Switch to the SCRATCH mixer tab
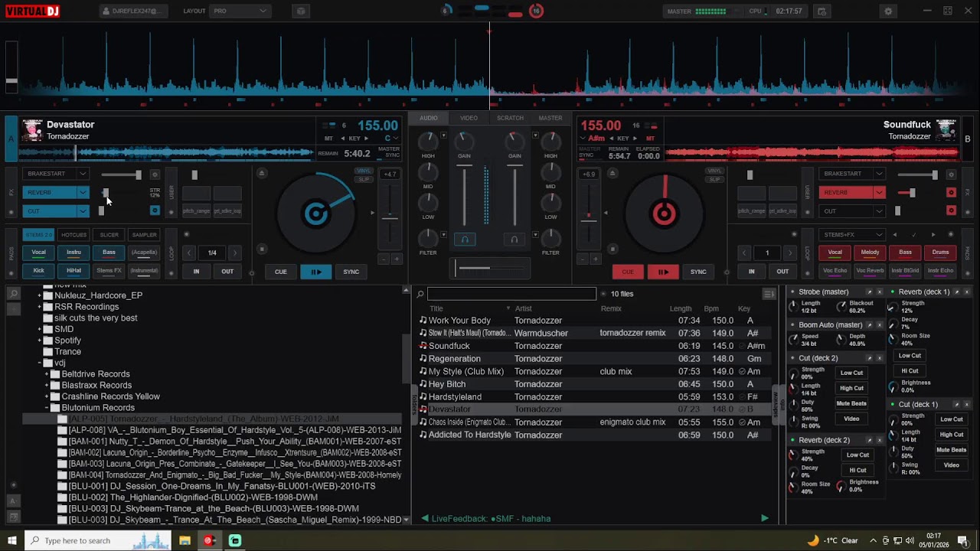Viewport: 980px width, 551px height. [x=510, y=118]
